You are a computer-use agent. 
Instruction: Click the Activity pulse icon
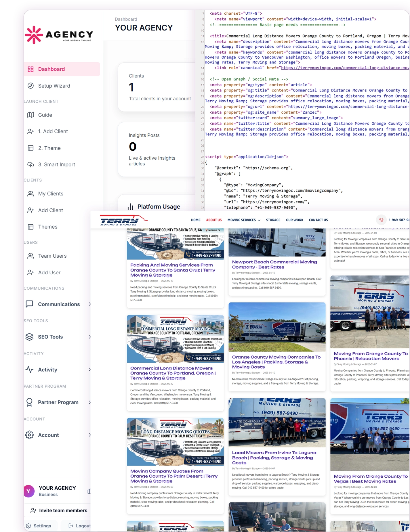click(29, 370)
